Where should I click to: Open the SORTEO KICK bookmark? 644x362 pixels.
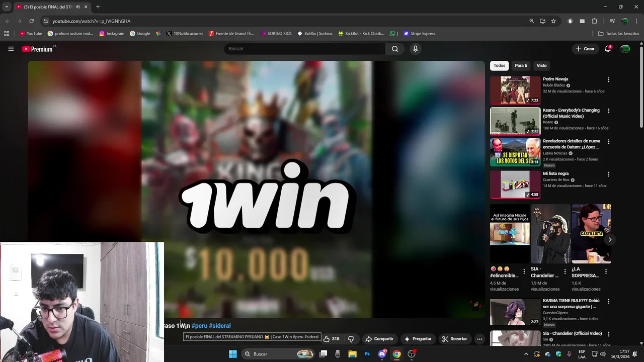click(276, 34)
